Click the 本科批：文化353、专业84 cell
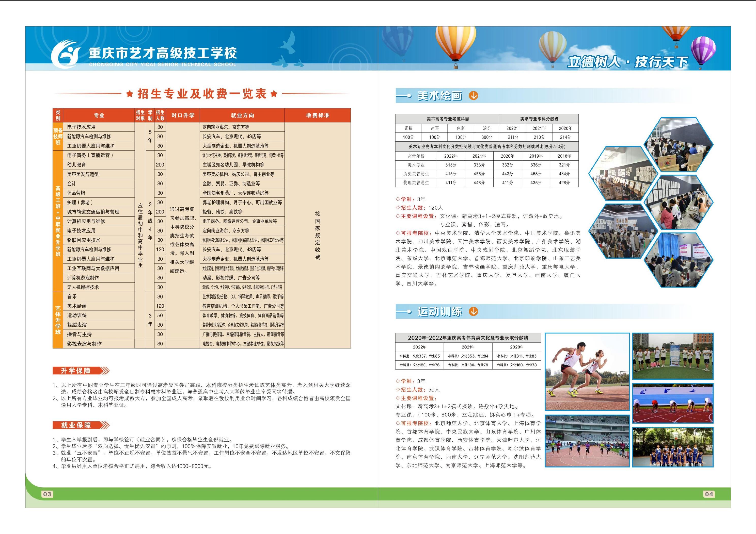Viewport: 756px width, 534px height. pos(468,356)
